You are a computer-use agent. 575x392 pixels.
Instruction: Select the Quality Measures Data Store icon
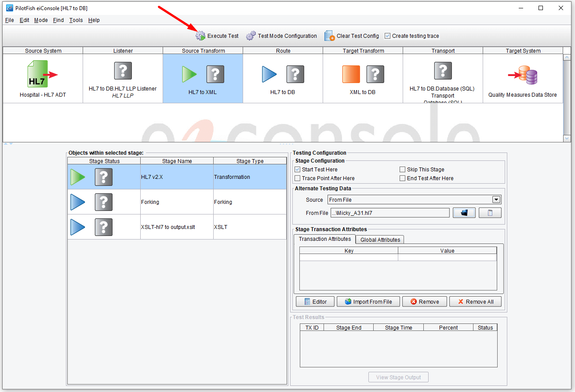[x=523, y=75]
